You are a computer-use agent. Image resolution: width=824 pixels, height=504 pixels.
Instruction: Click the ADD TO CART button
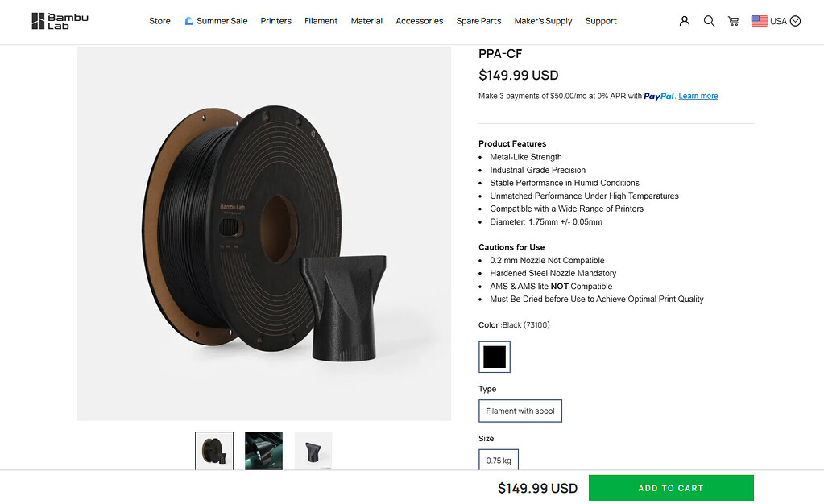point(671,488)
